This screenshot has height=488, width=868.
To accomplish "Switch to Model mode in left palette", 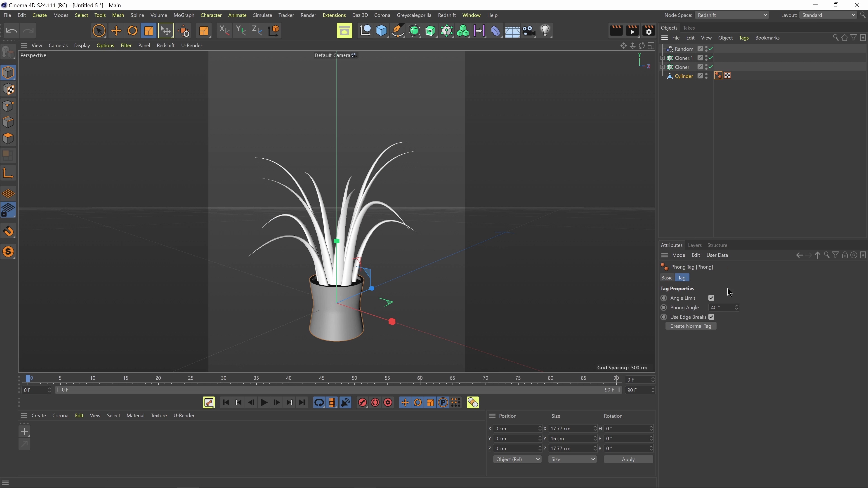I will click(8, 73).
